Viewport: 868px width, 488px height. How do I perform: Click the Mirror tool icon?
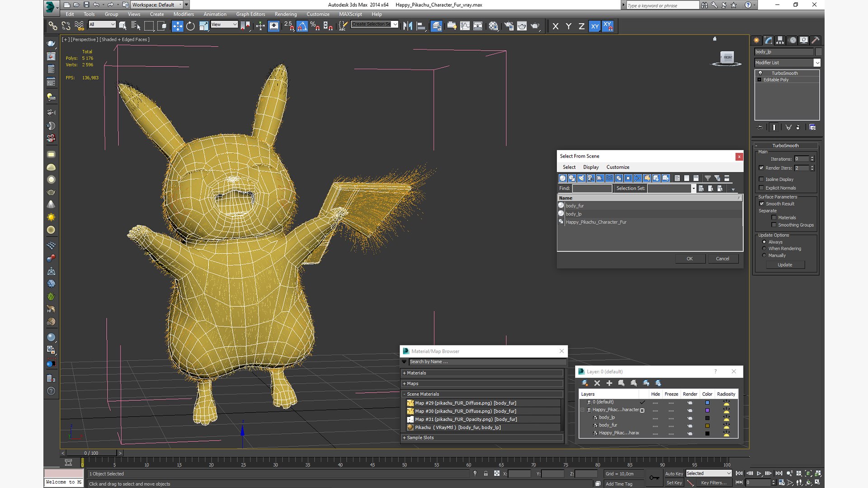point(408,26)
